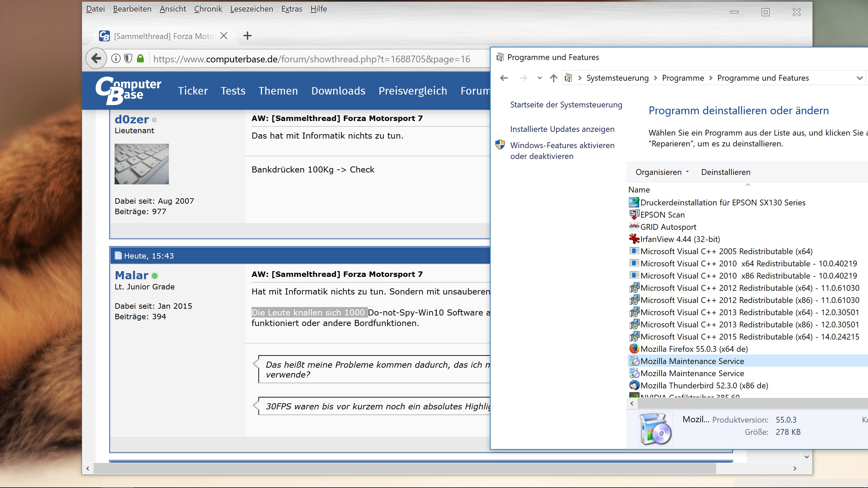Click the Deinstallieren button
This screenshot has width=868, height=488.
[726, 172]
